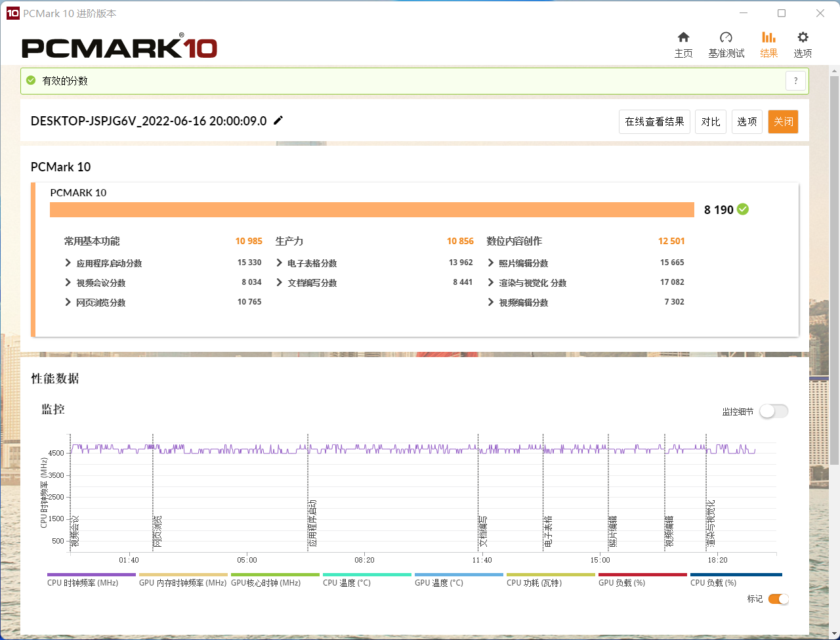Click the 视频编辑分数 value 7 302
The height and width of the screenshot is (640, 840).
pos(674,302)
